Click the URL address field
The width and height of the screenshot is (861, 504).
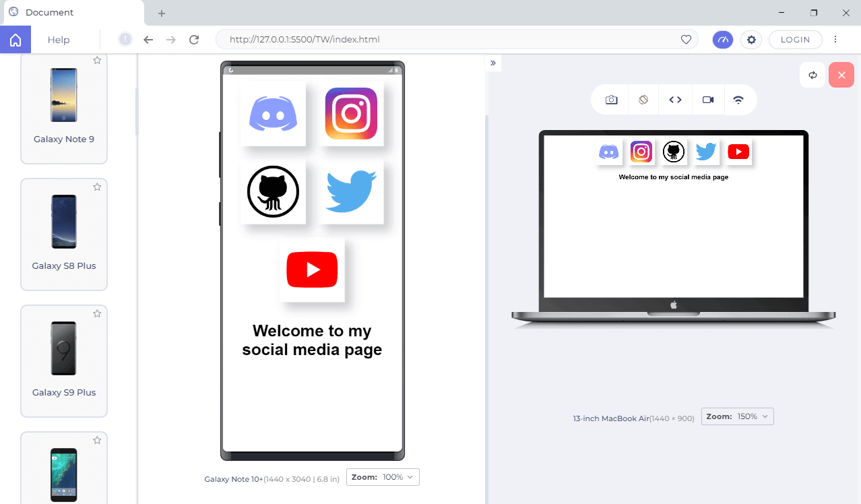pyautogui.click(x=458, y=40)
